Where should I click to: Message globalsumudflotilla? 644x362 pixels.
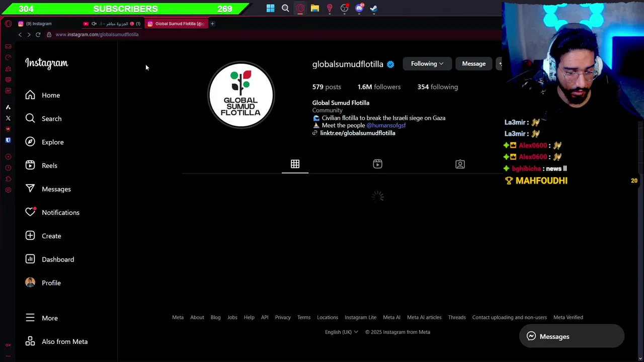[473, 64]
